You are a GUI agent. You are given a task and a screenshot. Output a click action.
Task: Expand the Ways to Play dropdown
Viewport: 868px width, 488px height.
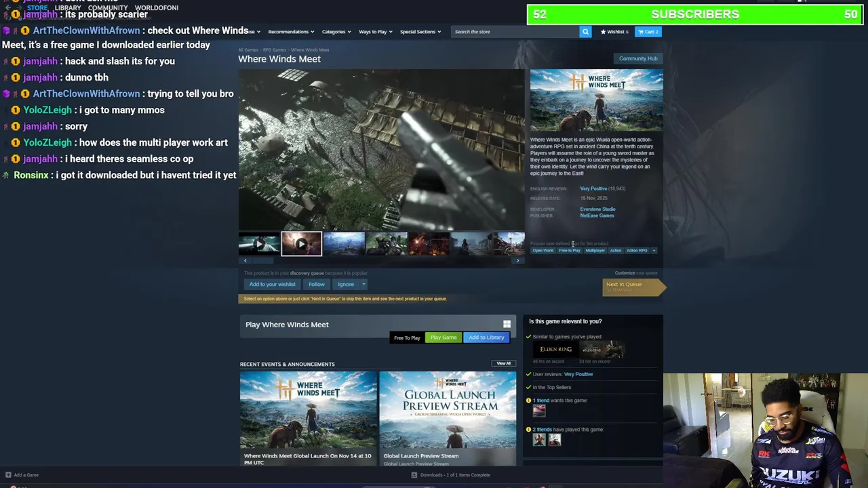coord(375,32)
